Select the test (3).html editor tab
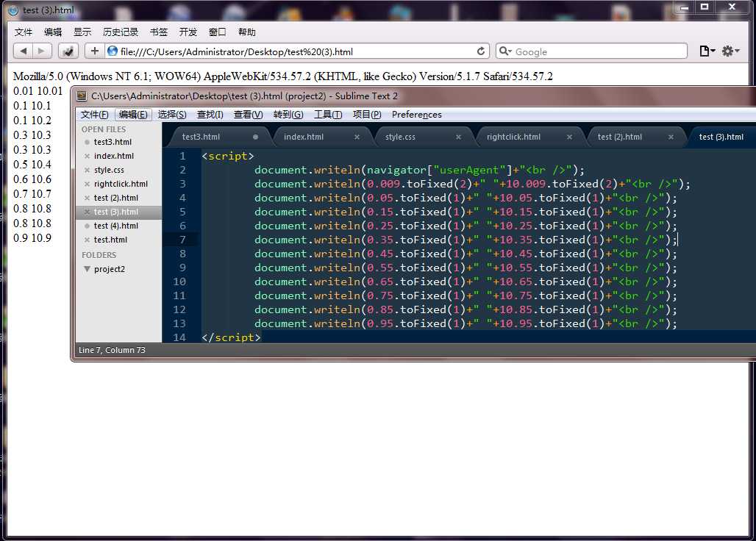 (721, 137)
